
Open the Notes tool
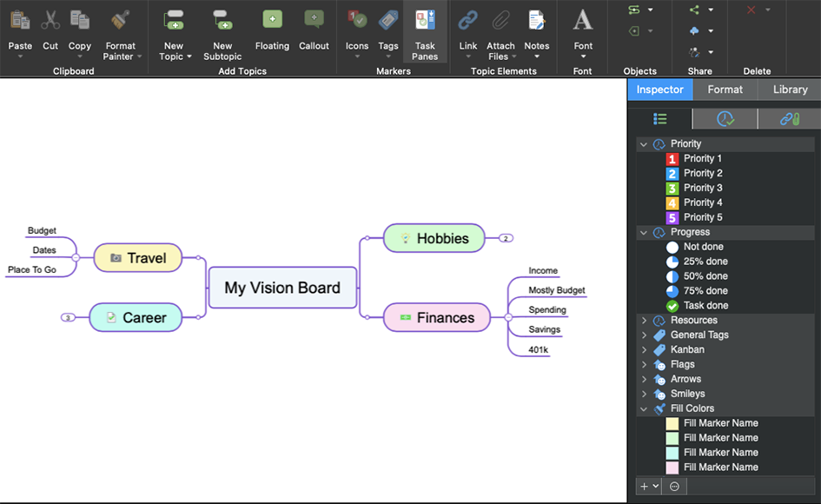coord(536,20)
